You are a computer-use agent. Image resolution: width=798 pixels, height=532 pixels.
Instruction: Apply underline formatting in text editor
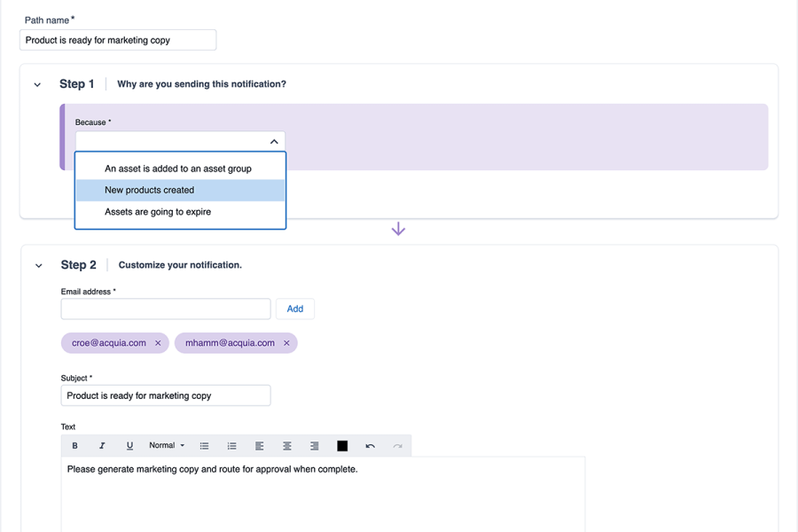point(129,446)
